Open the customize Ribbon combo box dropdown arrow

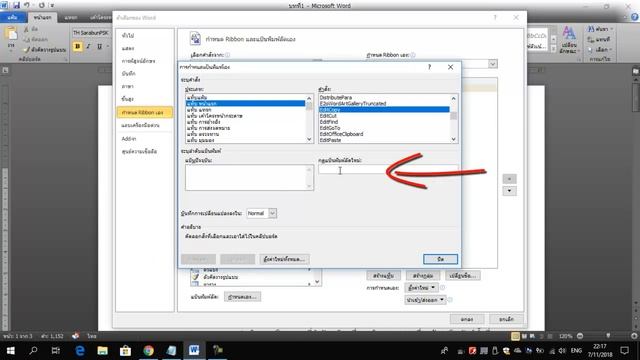coord(493,64)
